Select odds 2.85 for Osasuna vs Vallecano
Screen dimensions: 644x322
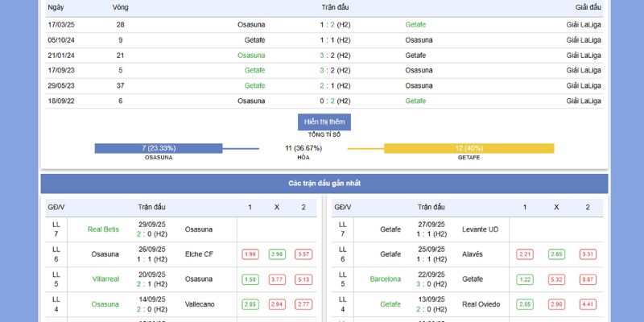(250, 304)
